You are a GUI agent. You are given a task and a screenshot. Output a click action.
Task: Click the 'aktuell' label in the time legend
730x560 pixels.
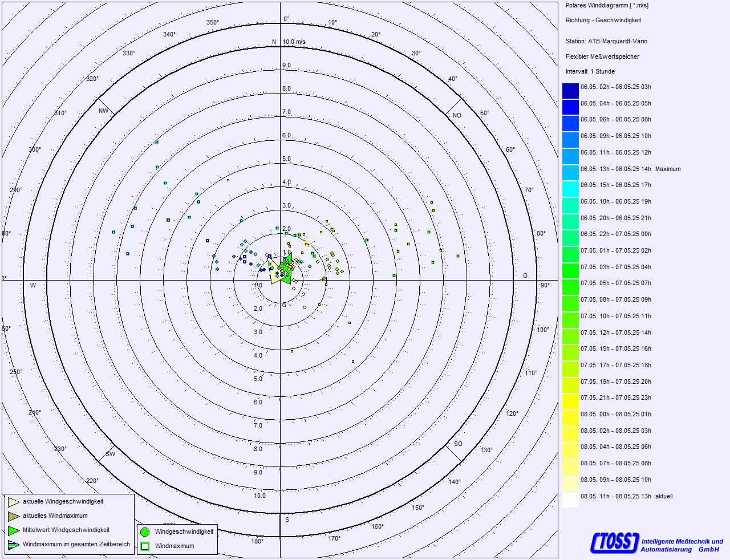pyautogui.click(x=664, y=497)
